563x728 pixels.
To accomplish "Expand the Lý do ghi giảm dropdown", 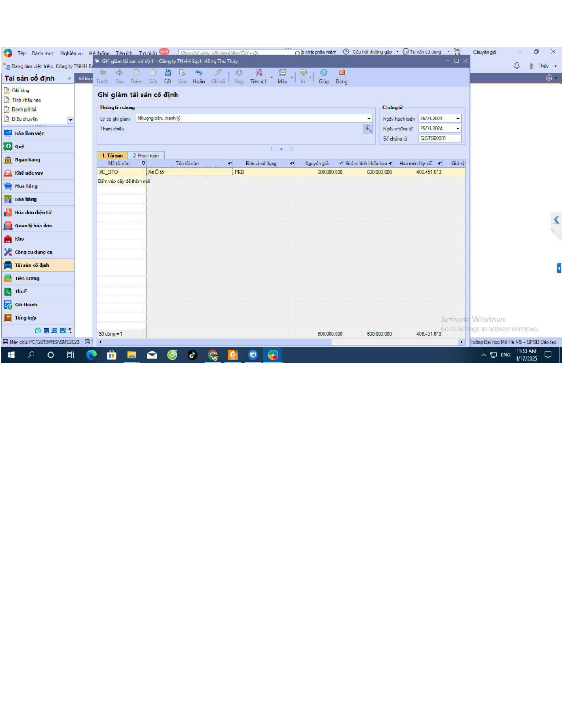I will pyautogui.click(x=369, y=119).
